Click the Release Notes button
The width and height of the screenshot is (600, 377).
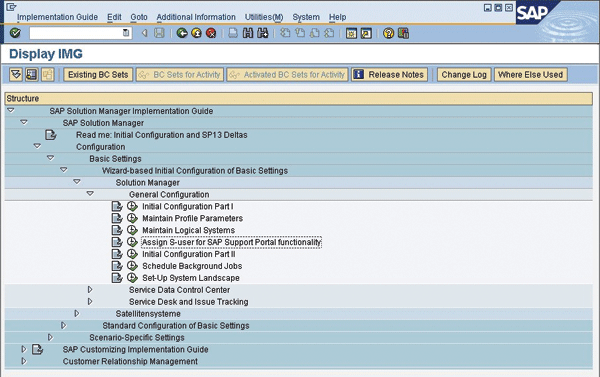(390, 75)
